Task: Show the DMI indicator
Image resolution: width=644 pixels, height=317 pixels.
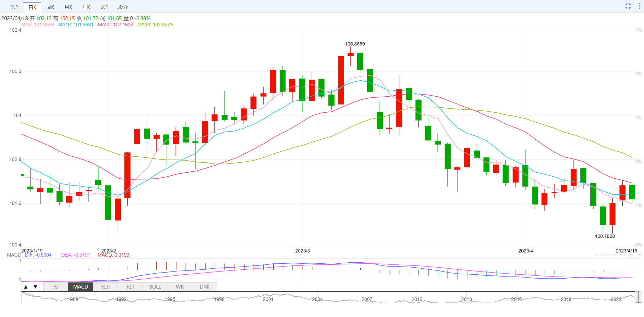Action: (205, 287)
